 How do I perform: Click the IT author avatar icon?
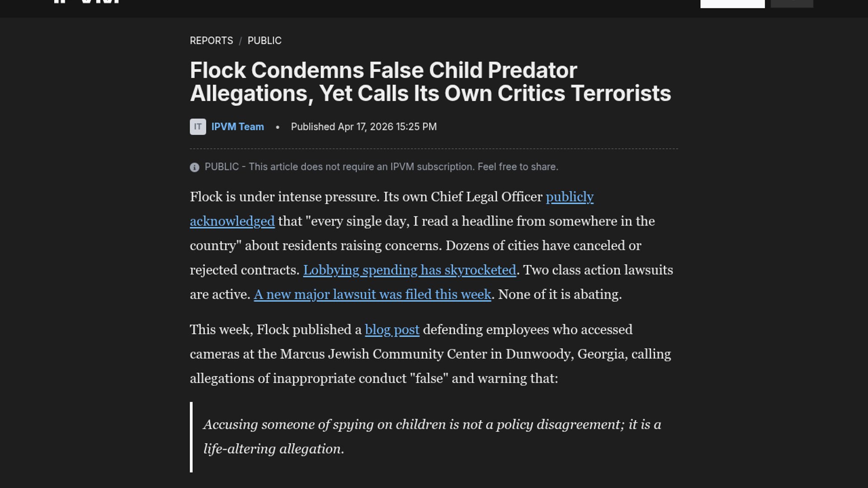pyautogui.click(x=198, y=127)
